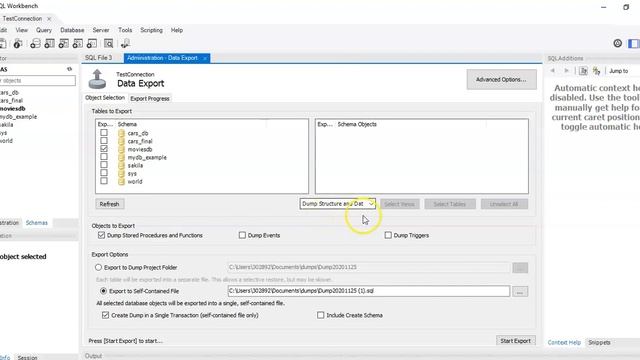The width and height of the screenshot is (640, 360).
Task: Switch to the Schemas navigator tab
Action: pyautogui.click(x=37, y=223)
